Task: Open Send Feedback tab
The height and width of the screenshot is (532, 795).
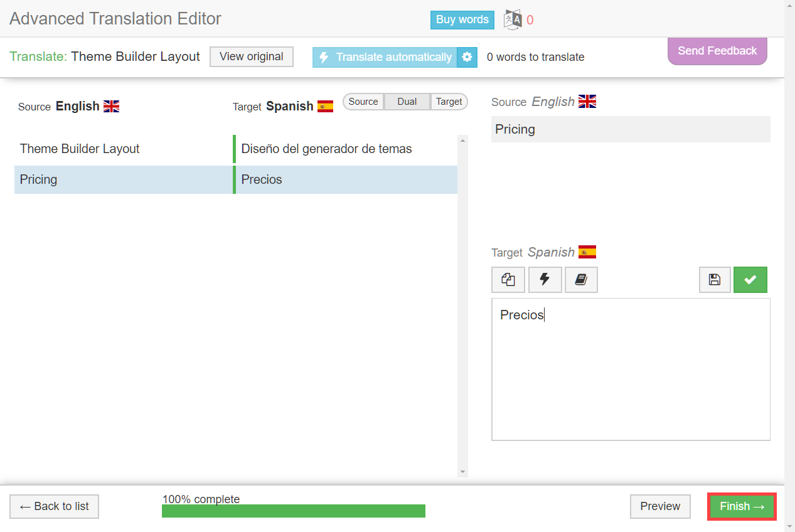Action: click(x=717, y=51)
